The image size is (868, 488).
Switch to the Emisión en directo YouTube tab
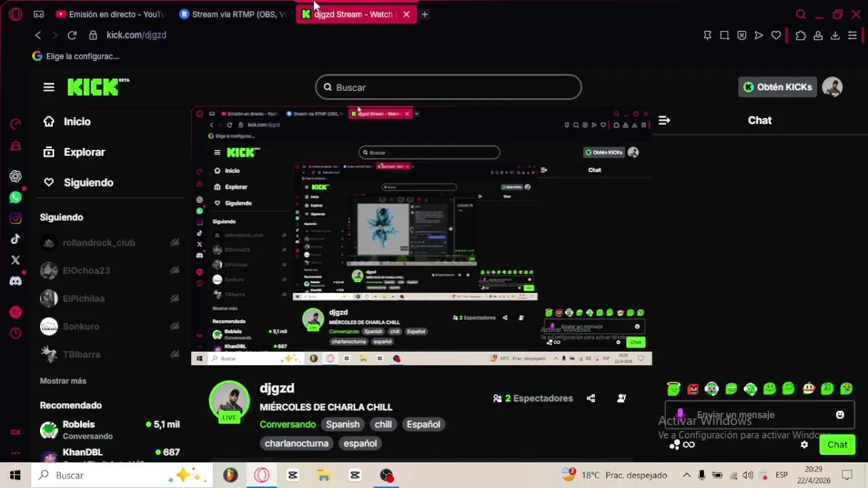(x=111, y=14)
